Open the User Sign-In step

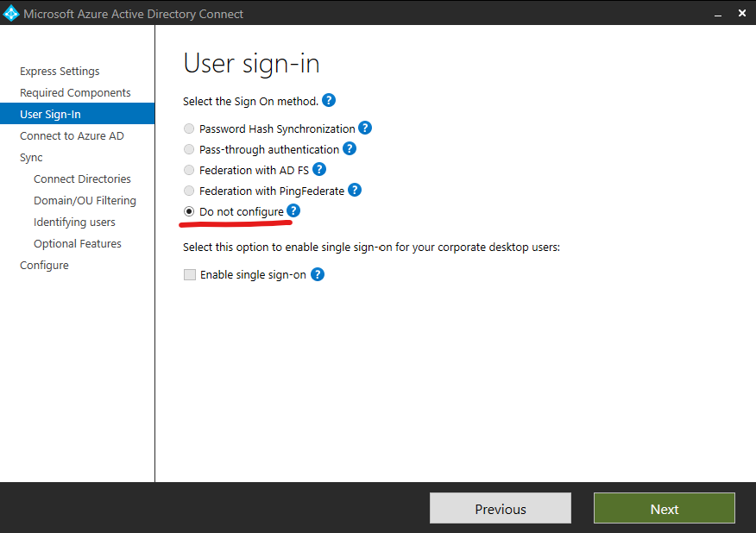(77, 114)
